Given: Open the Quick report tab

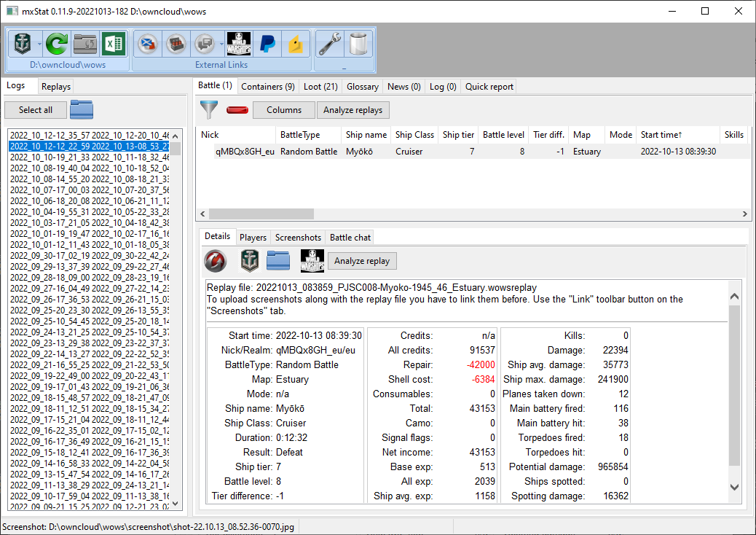Looking at the screenshot, I should tap(489, 86).
